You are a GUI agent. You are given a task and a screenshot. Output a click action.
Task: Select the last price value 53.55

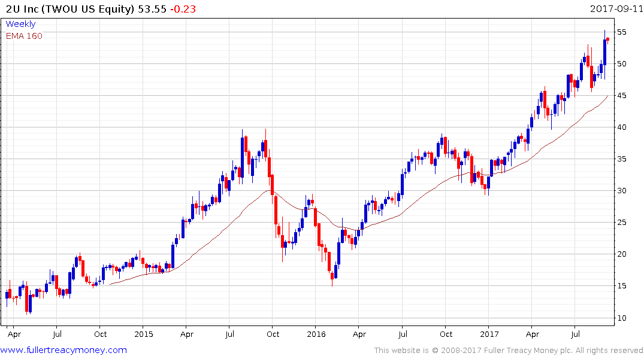click(152, 9)
